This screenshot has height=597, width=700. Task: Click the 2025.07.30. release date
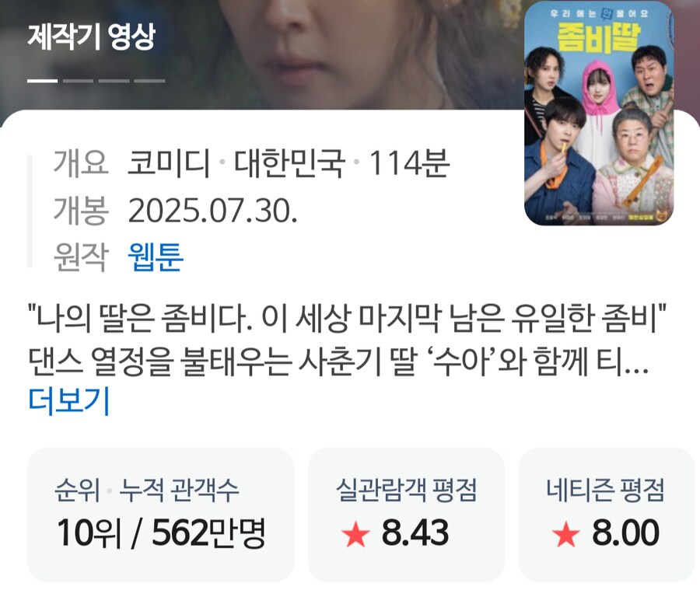[x=213, y=210]
